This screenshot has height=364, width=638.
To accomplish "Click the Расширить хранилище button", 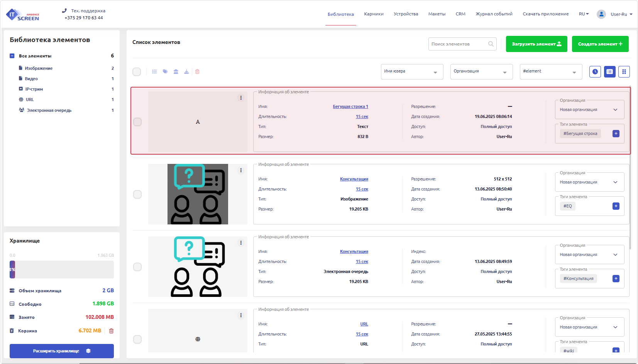I will (62, 351).
